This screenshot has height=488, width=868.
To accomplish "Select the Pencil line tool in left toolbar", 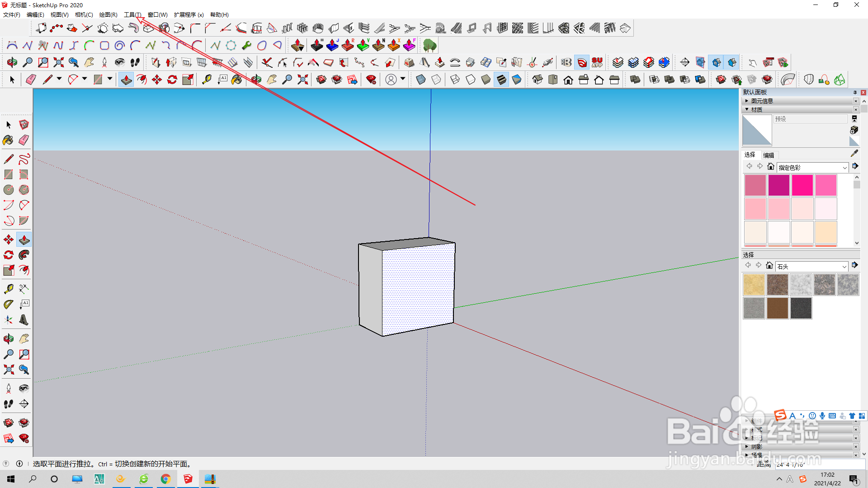I will point(9,159).
